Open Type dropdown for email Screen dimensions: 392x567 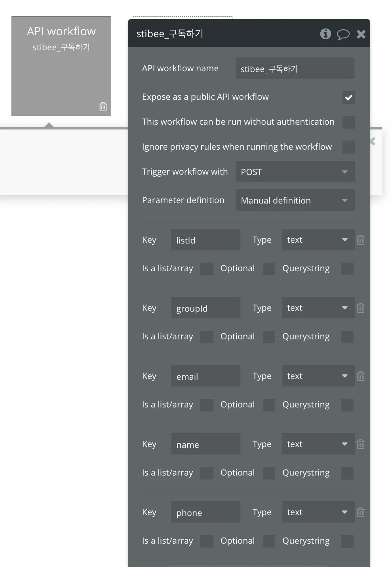(318, 376)
